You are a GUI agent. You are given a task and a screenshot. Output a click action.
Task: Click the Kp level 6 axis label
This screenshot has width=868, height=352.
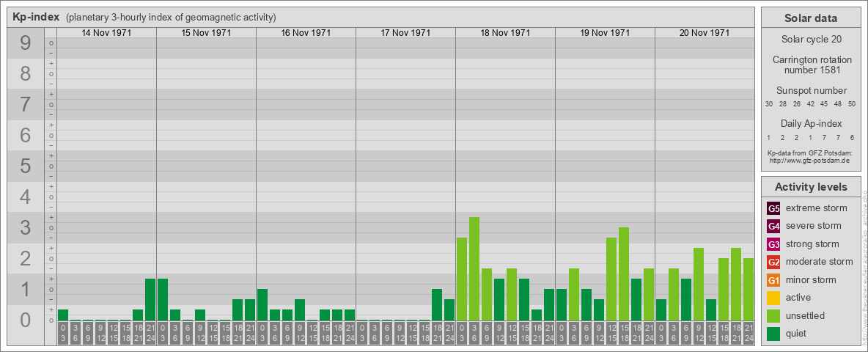(x=26, y=135)
